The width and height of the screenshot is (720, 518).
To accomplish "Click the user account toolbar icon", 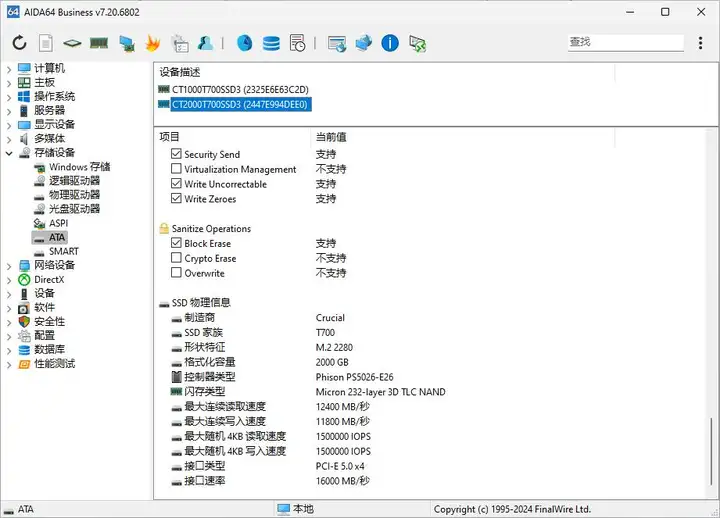I will pyautogui.click(x=205, y=43).
